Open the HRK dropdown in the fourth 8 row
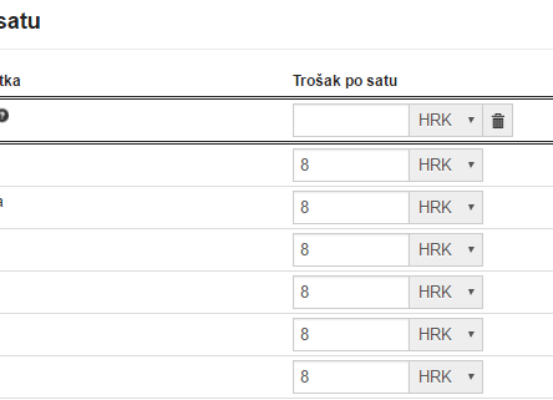Viewport: 553px width, 400px height. [x=446, y=292]
